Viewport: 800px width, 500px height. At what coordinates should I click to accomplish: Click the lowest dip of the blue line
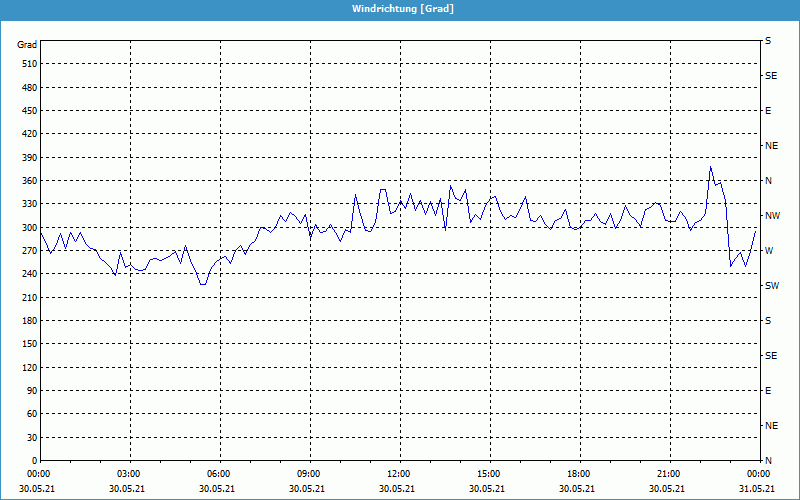(x=203, y=285)
